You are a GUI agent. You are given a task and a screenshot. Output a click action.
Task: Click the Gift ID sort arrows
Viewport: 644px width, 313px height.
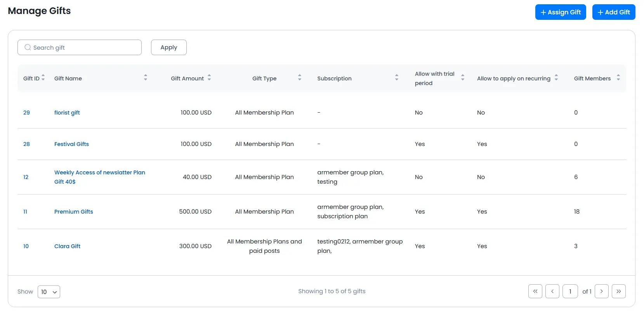click(43, 78)
